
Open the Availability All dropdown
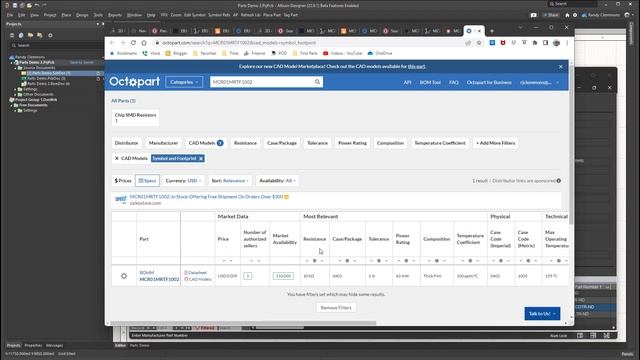[277, 180]
